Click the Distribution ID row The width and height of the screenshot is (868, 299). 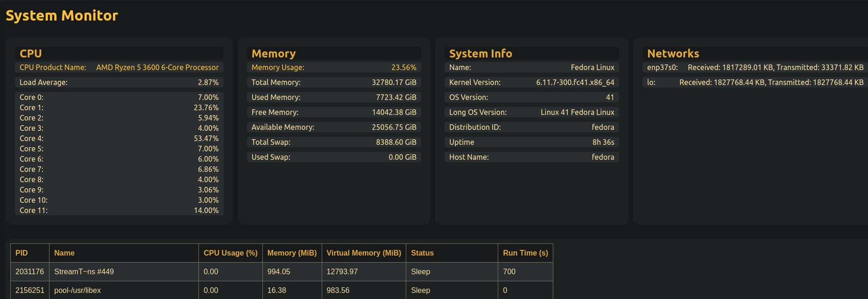(x=532, y=127)
